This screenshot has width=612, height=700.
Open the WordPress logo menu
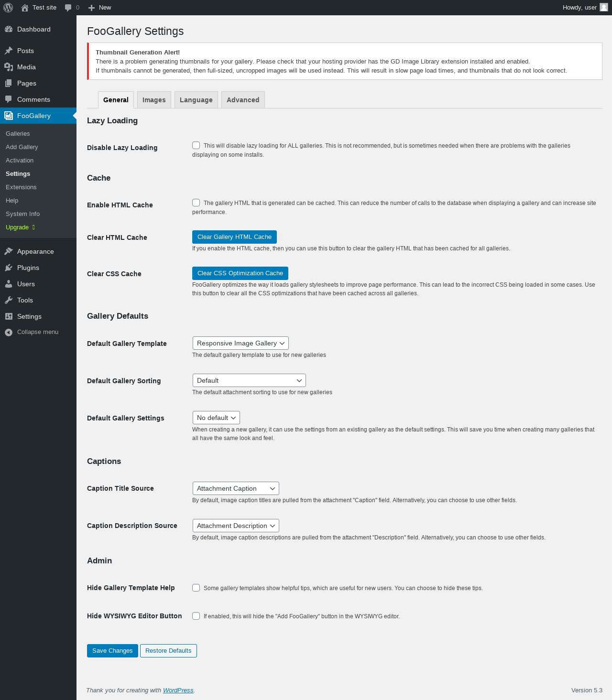coord(8,8)
